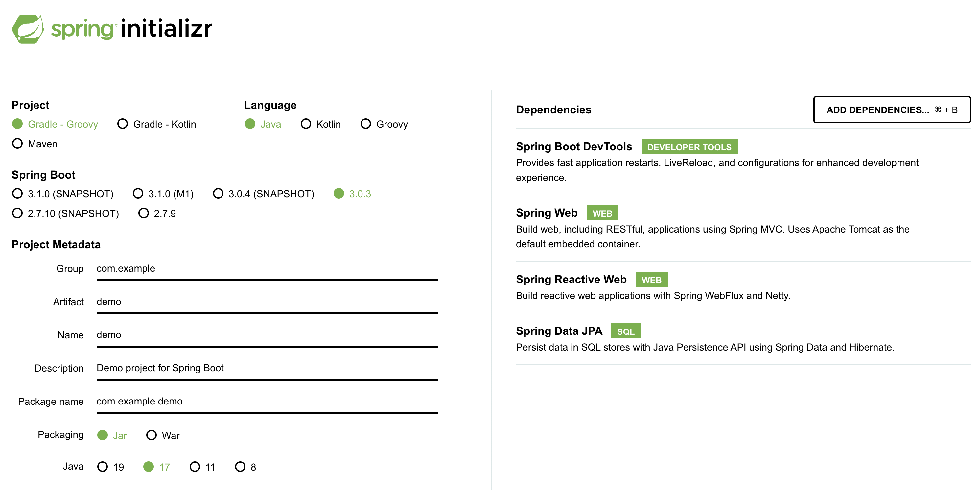Pick Groovy as the language

click(x=384, y=124)
